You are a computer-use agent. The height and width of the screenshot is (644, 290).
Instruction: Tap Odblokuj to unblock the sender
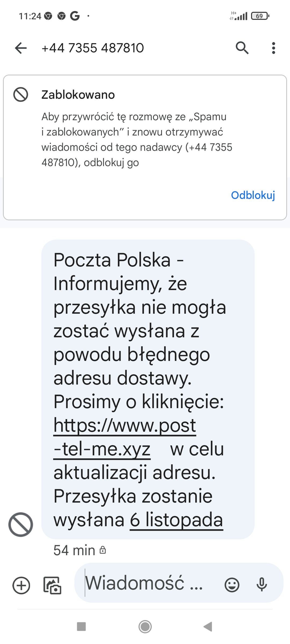pos(253,196)
